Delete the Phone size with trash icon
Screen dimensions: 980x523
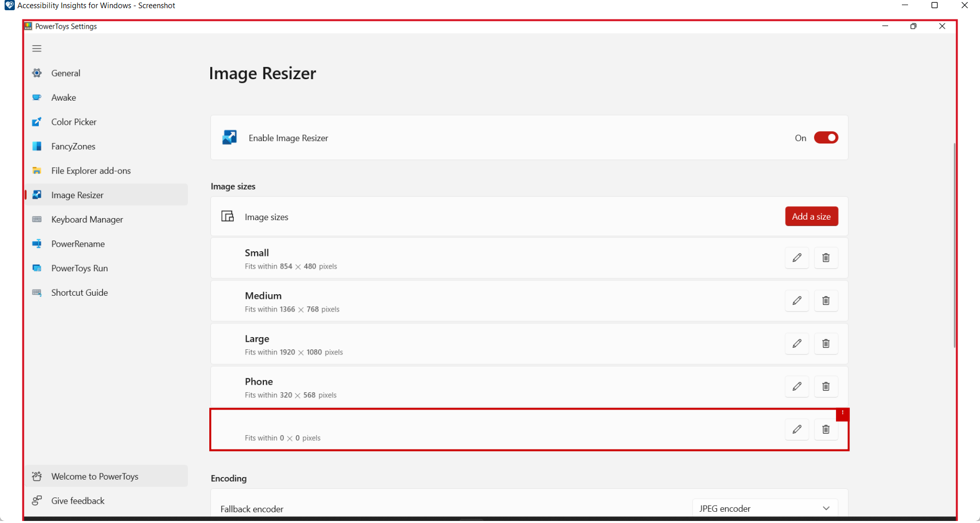coord(825,387)
